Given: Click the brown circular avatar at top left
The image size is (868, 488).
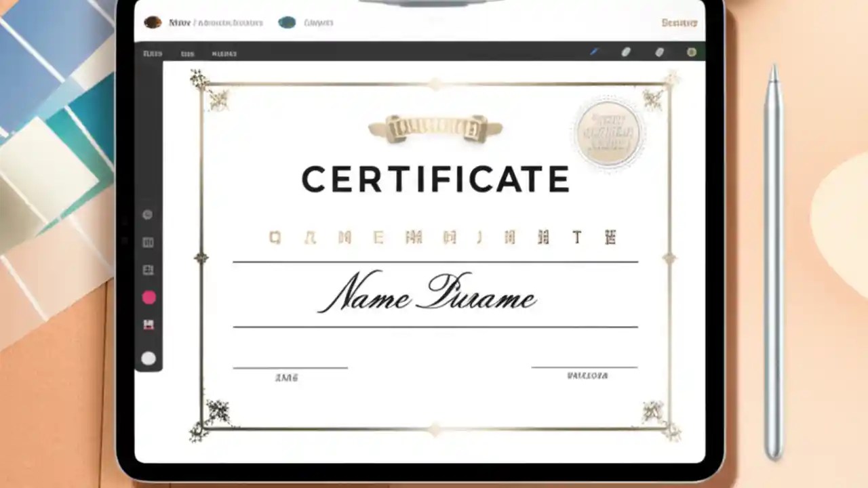Looking at the screenshot, I should [153, 22].
